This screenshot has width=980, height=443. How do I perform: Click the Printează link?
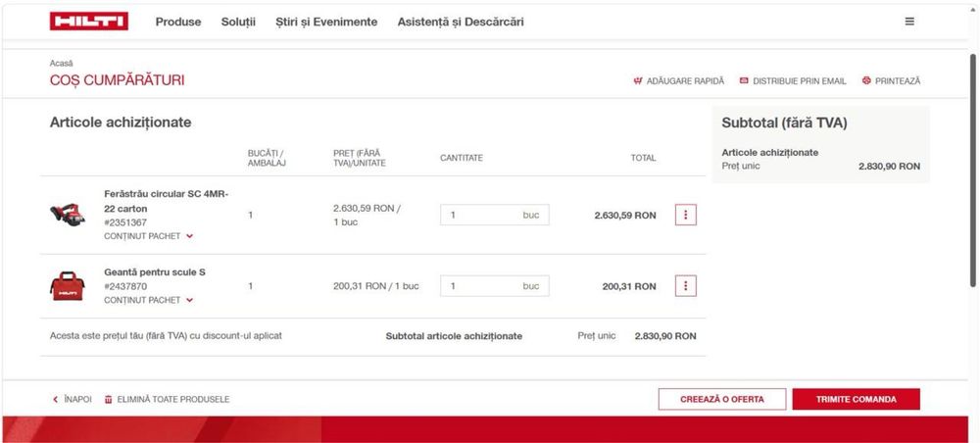pyautogui.click(x=898, y=81)
